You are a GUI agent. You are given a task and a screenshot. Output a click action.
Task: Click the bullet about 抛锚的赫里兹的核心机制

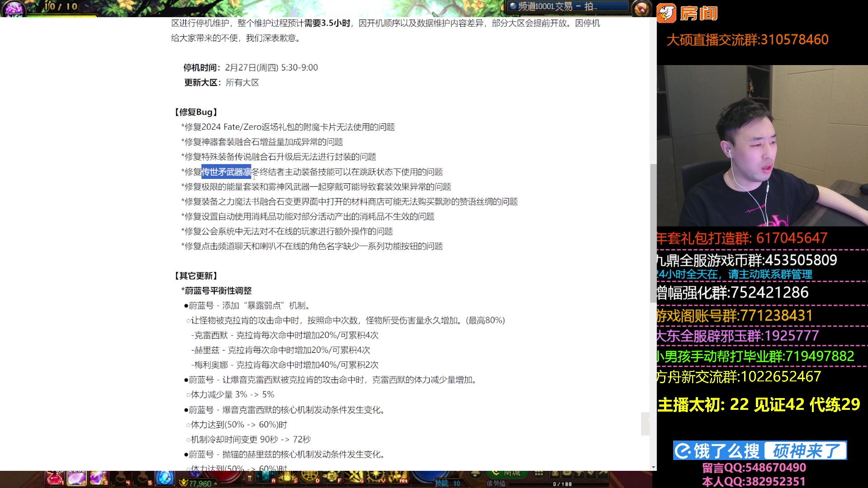click(x=285, y=454)
